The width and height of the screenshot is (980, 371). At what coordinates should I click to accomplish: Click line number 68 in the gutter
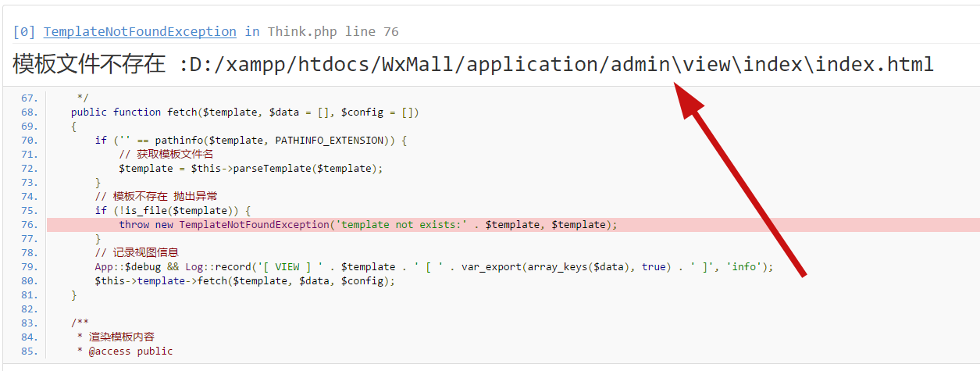(28, 112)
